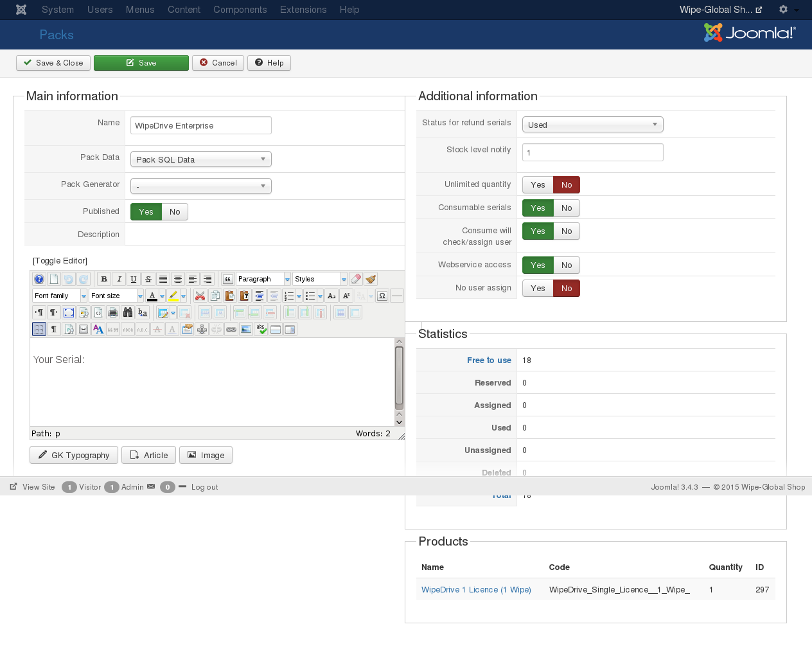Viewport: 812px width, 667px height.
Task: Expand the insert table dropdown arrow
Action: point(173,313)
